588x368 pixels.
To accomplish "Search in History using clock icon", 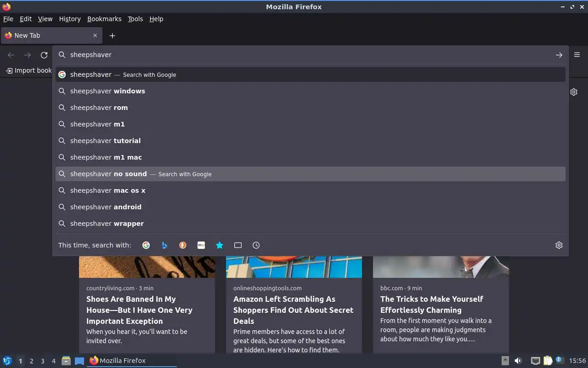I will click(256, 245).
